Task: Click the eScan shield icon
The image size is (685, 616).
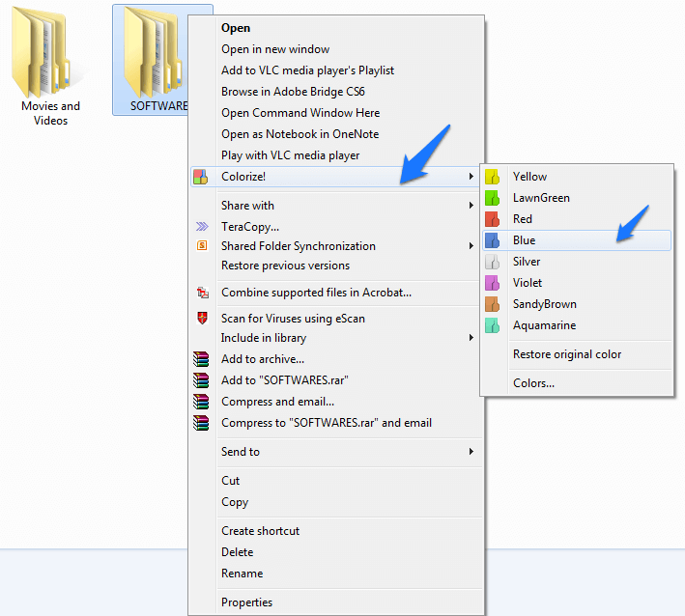Action: pos(202,318)
